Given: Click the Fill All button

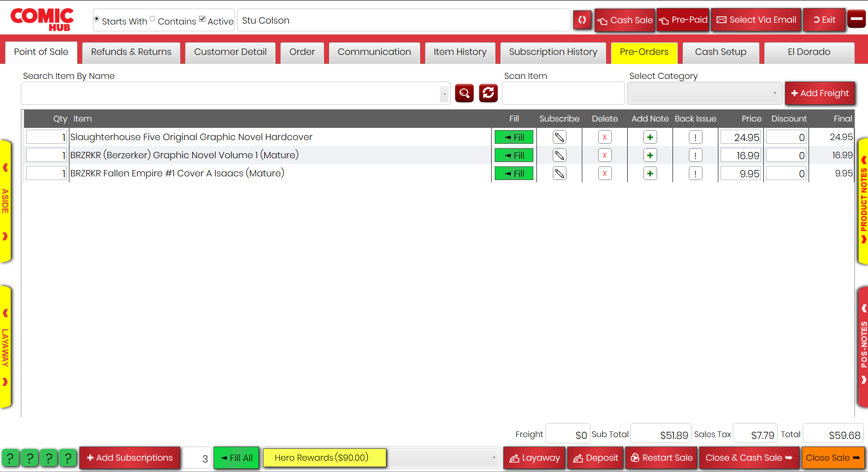Looking at the screenshot, I should click(236, 458).
